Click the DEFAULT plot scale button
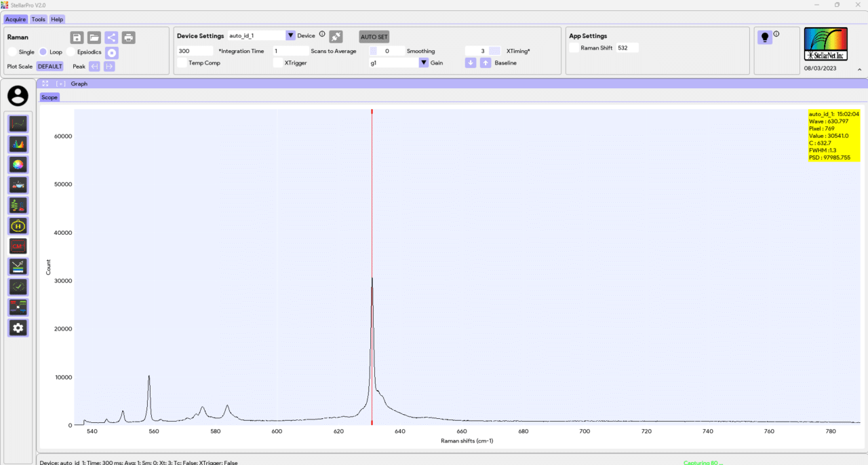868x465 pixels. click(50, 66)
